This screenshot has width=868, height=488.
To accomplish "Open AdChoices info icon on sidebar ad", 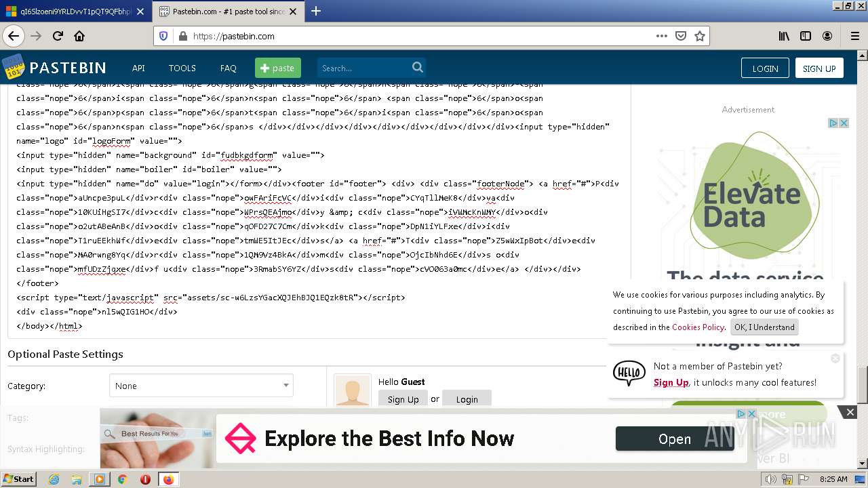I will click(x=834, y=123).
